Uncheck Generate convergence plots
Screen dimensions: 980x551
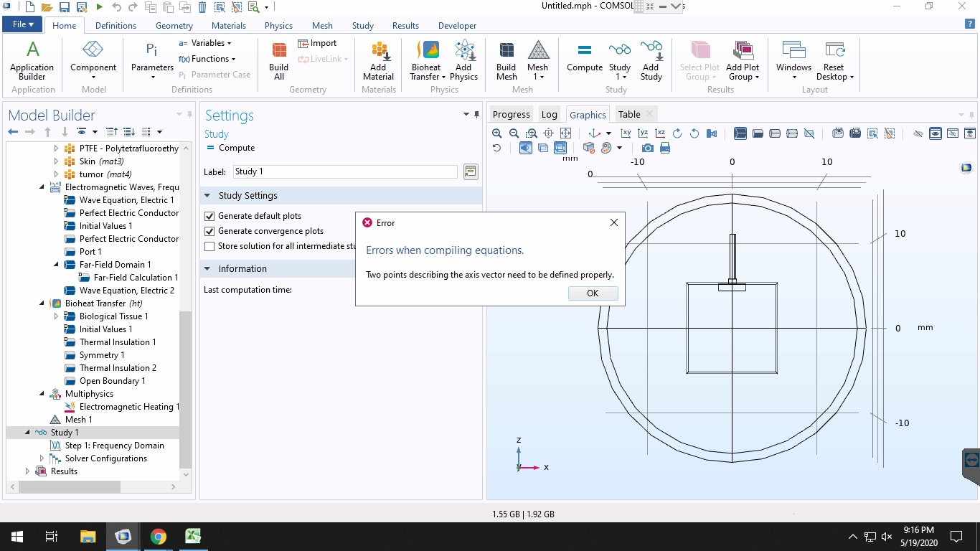tap(209, 231)
